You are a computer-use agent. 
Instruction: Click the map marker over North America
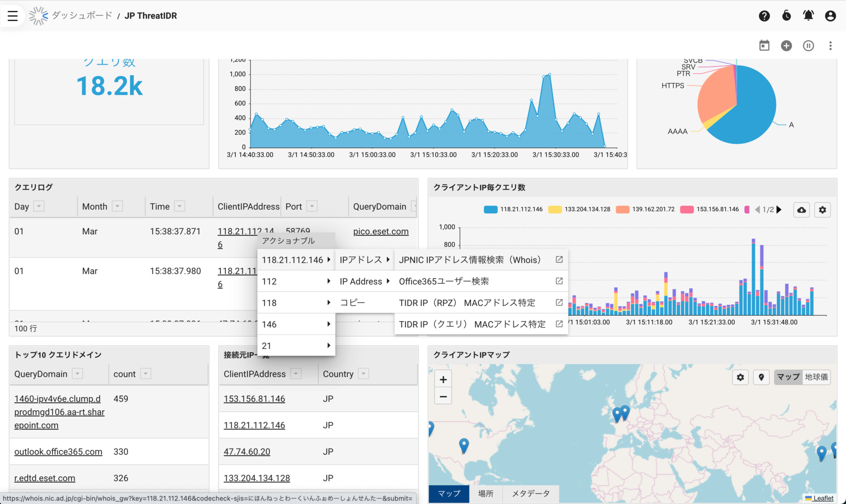click(464, 446)
